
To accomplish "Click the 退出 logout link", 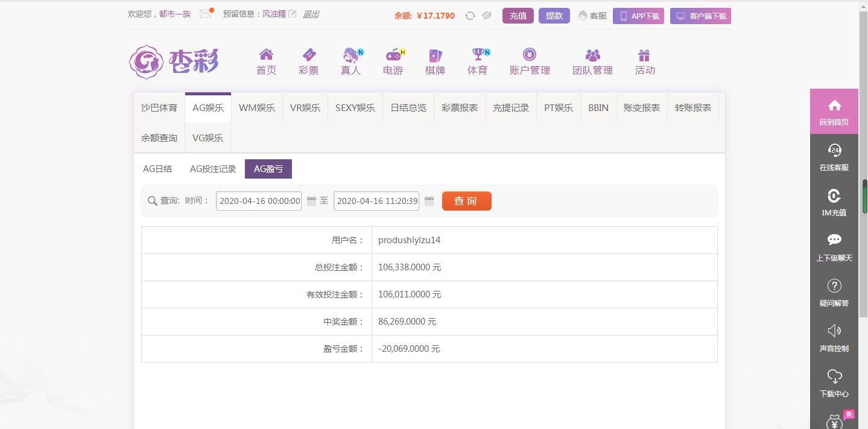I will tap(311, 14).
